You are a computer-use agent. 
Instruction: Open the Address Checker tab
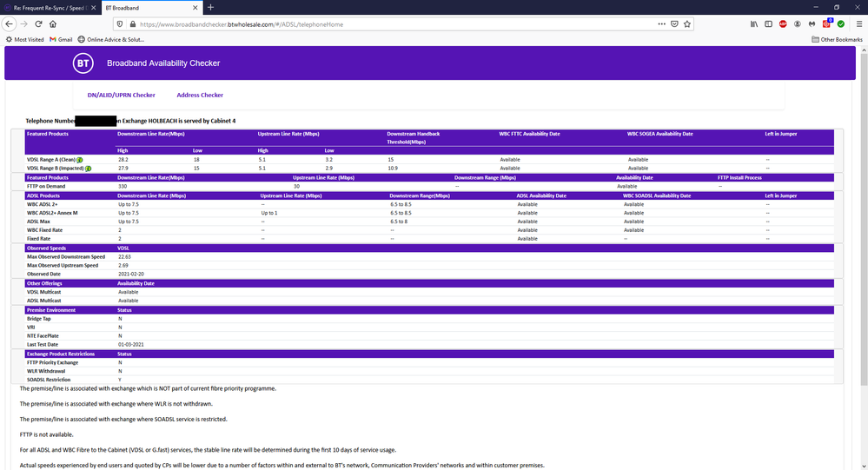(200, 95)
